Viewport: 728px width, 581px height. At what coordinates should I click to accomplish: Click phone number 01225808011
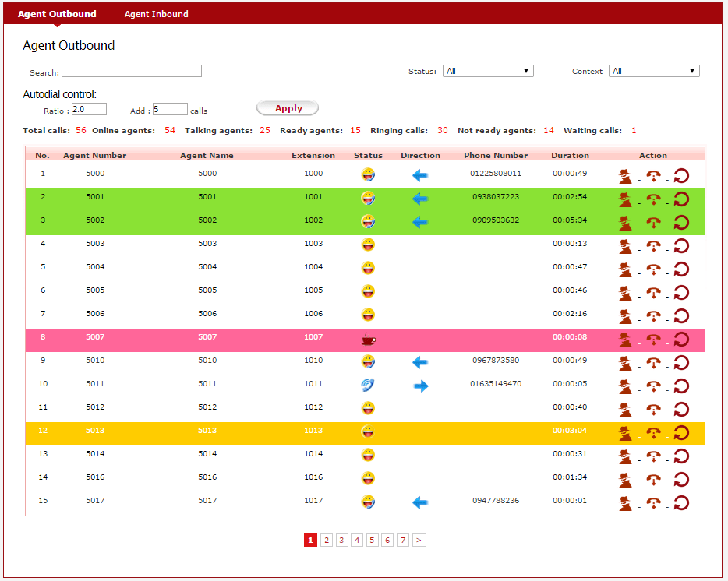click(x=496, y=174)
